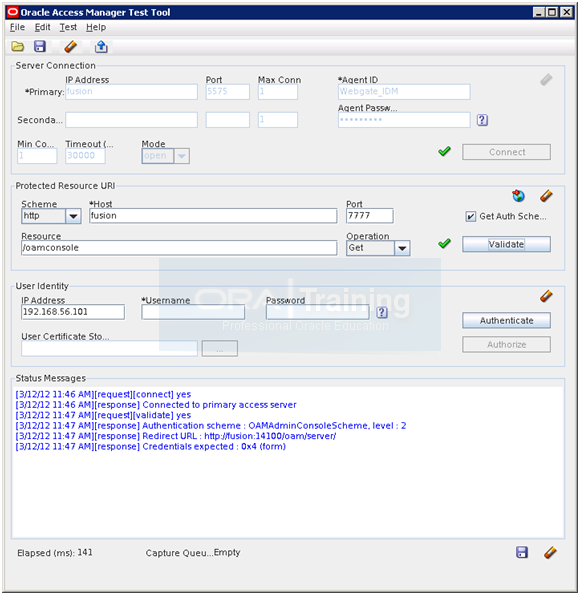580x595 pixels.
Task: Open the File menu
Action: (x=17, y=27)
